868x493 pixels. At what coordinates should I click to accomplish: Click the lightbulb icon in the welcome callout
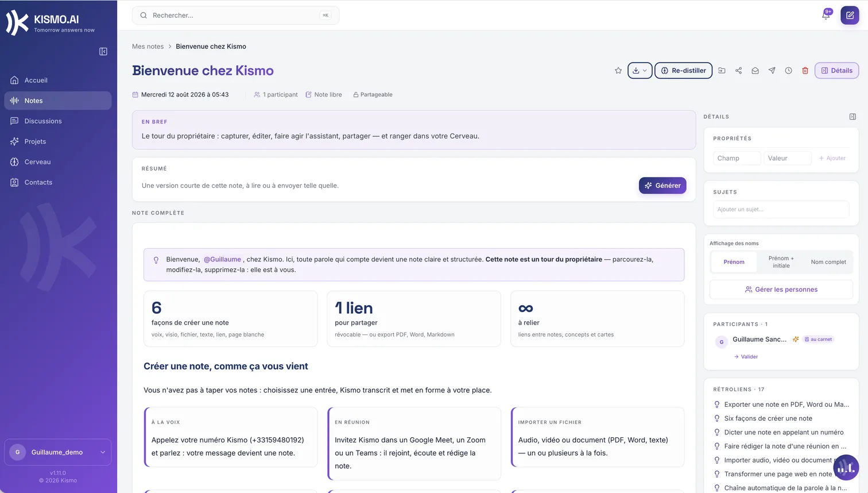click(156, 260)
